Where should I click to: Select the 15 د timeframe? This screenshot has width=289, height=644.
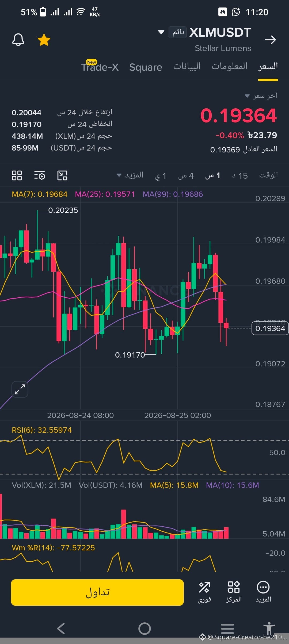[x=240, y=176]
